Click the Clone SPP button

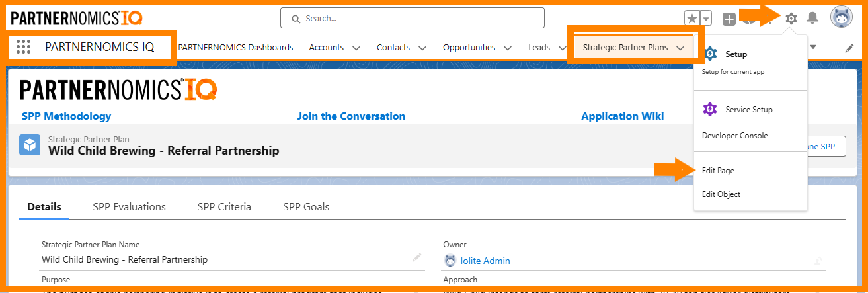tap(825, 146)
